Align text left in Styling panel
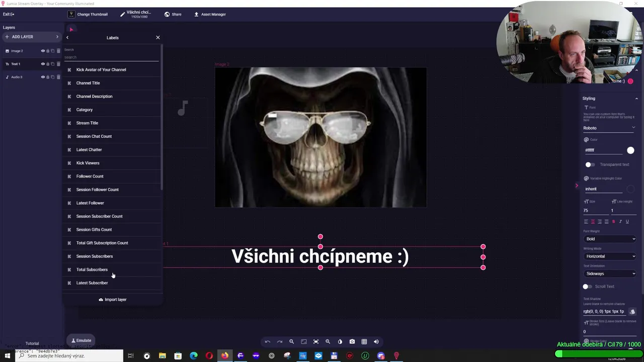This screenshot has height=362, width=644. (586, 222)
